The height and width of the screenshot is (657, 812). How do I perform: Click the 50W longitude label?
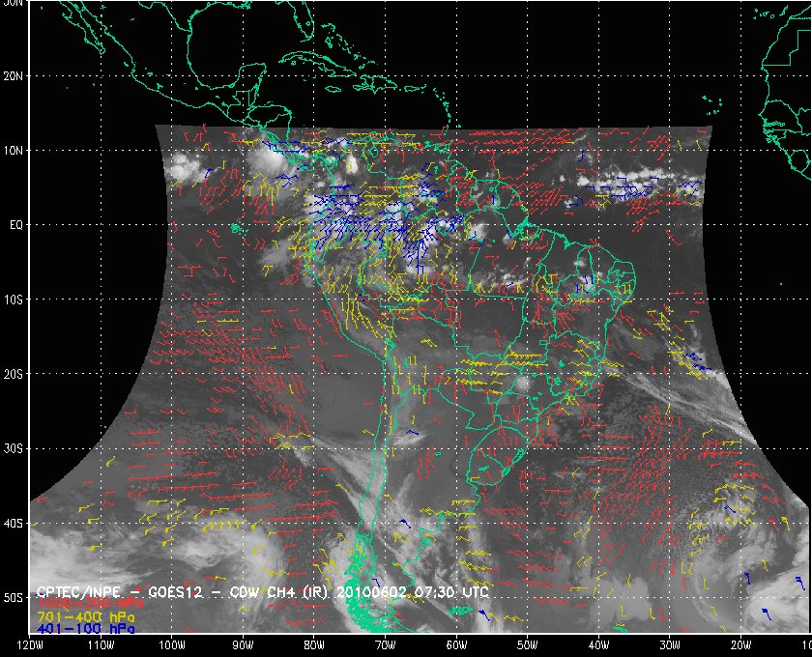[x=527, y=645]
